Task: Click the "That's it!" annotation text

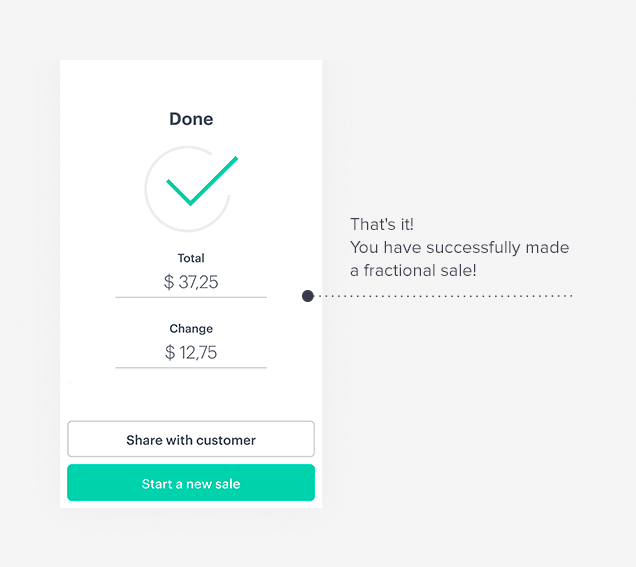Action: click(x=382, y=225)
